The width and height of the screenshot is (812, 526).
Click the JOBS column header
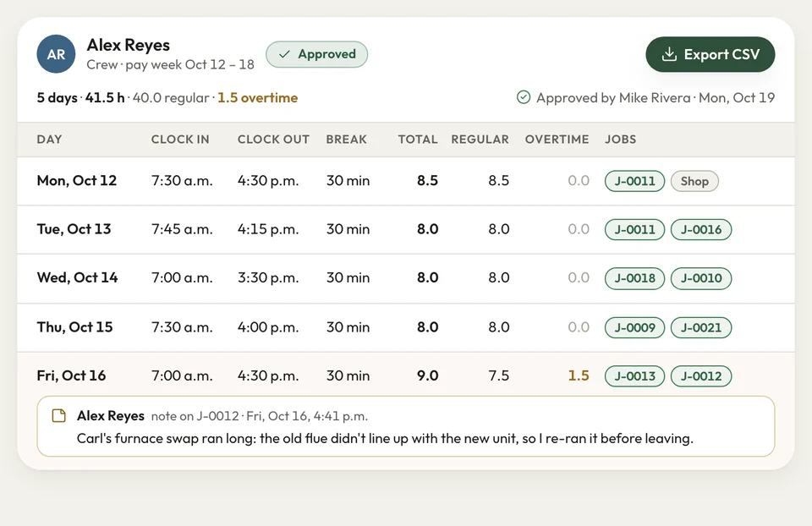(x=620, y=140)
